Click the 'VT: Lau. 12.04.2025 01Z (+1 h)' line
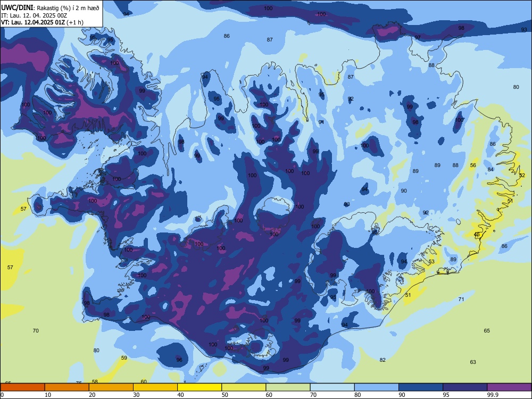 click(x=42, y=22)
